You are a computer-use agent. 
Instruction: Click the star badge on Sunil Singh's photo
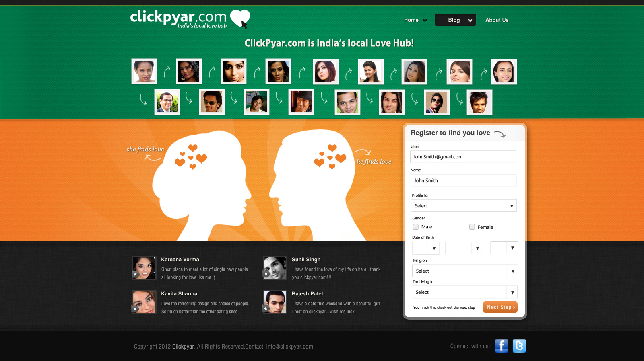(x=266, y=275)
